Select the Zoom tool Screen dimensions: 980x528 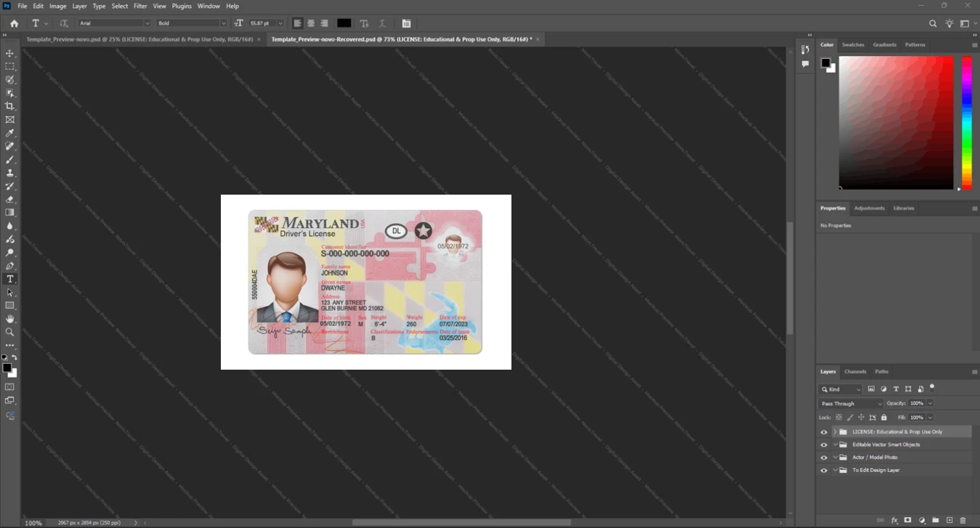10,332
